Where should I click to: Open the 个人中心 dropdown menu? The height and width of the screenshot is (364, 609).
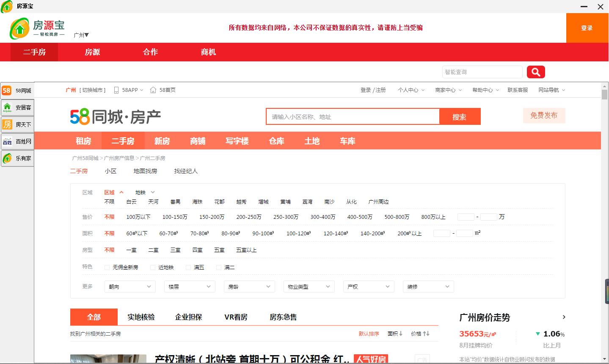[411, 90]
